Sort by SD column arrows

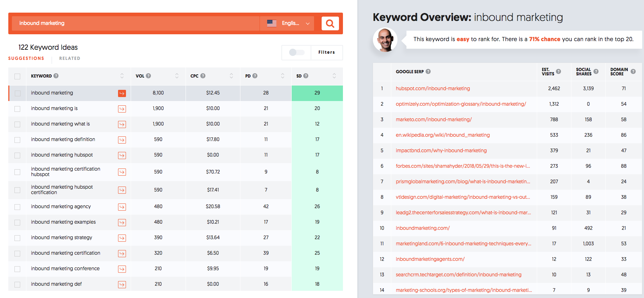[x=334, y=76]
